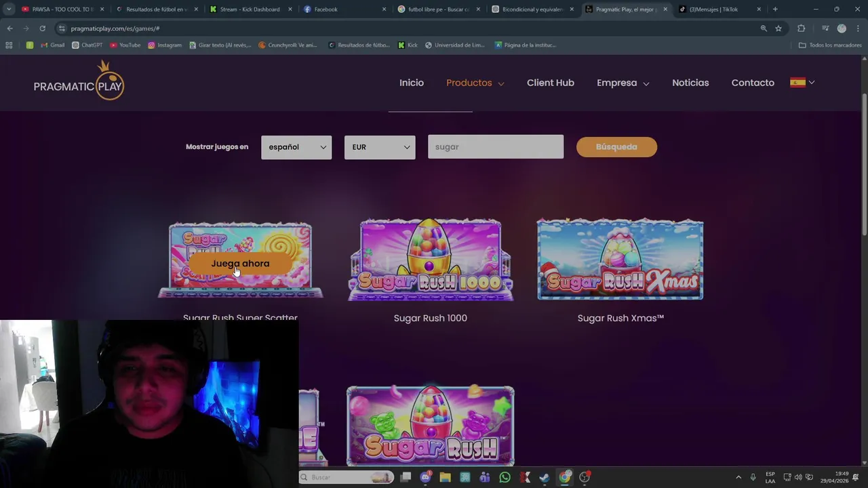The image size is (868, 488).
Task: Close the Pragmatic Play tab
Action: 665,9
